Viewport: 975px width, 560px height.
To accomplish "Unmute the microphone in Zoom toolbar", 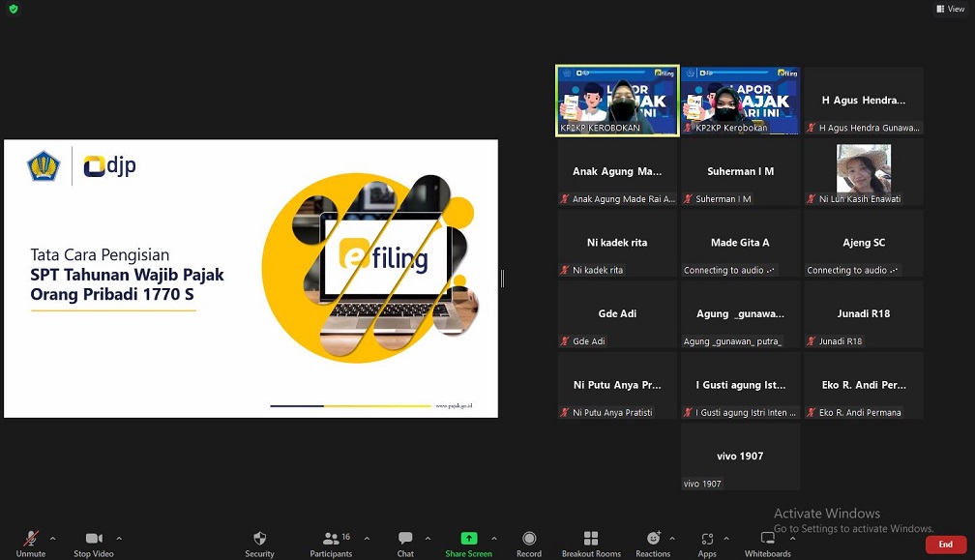I will [31, 544].
